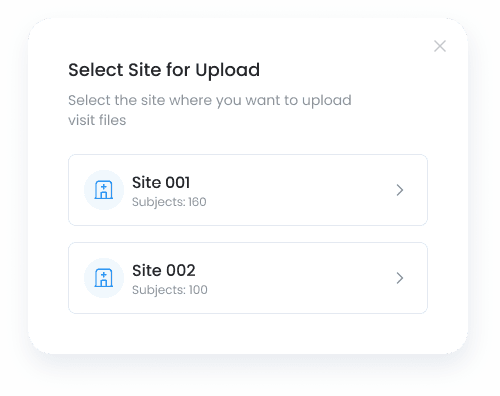Open Site 002 using its right chevron
The image size is (500, 396).
click(400, 278)
